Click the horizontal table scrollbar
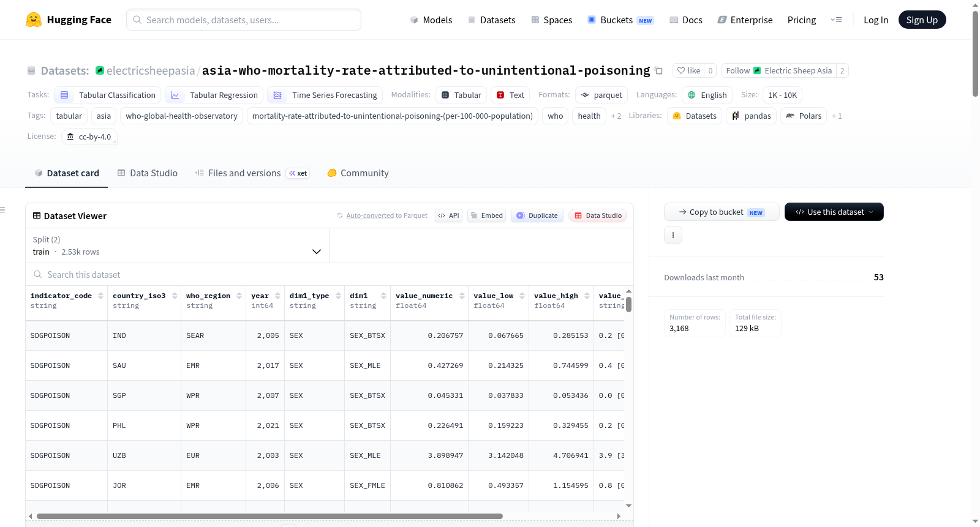The width and height of the screenshot is (980, 527). pyautogui.click(x=269, y=516)
